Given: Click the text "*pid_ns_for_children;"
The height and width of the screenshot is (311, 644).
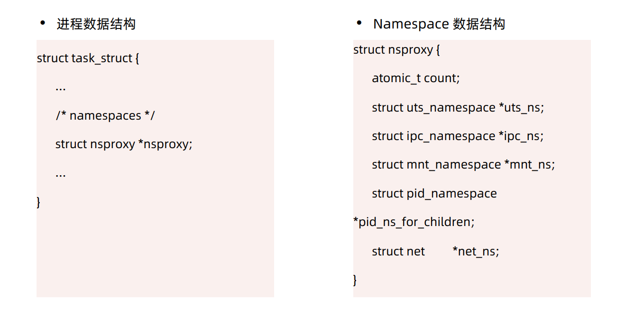Looking at the screenshot, I should click(414, 222).
